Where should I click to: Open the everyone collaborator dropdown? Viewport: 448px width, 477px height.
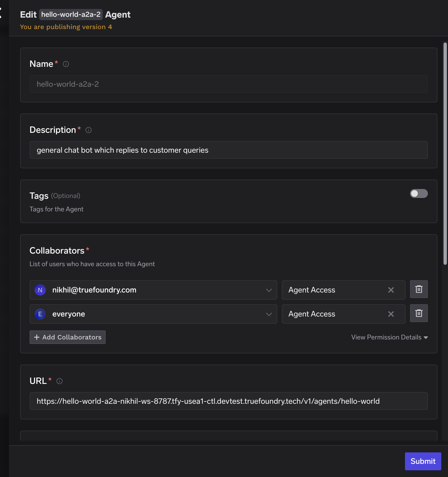[x=269, y=314]
